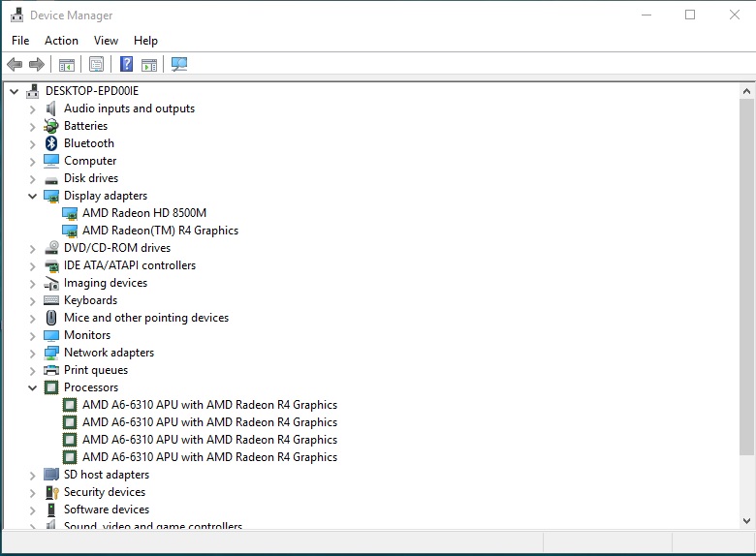
Task: Click the Security devices key icon
Action: click(51, 492)
